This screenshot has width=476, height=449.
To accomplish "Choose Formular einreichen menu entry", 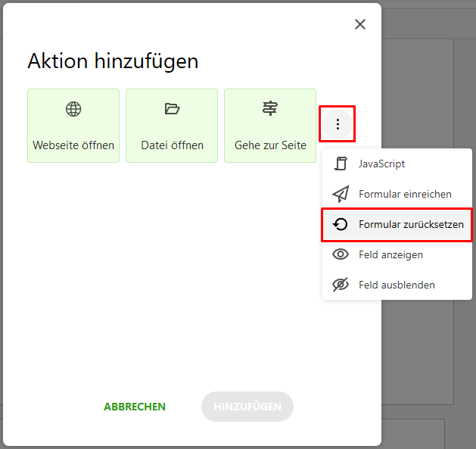I will [x=397, y=194].
